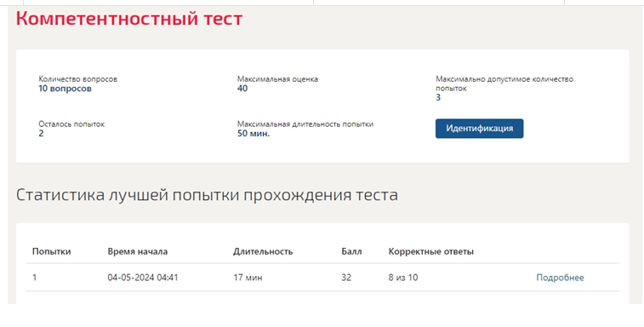Select the Попытки column header

pyautogui.click(x=51, y=251)
